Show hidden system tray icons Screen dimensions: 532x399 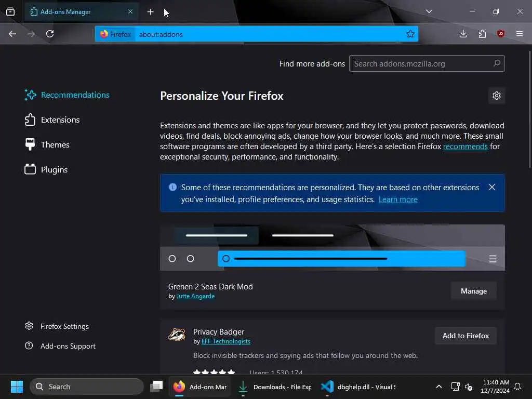tap(438, 387)
